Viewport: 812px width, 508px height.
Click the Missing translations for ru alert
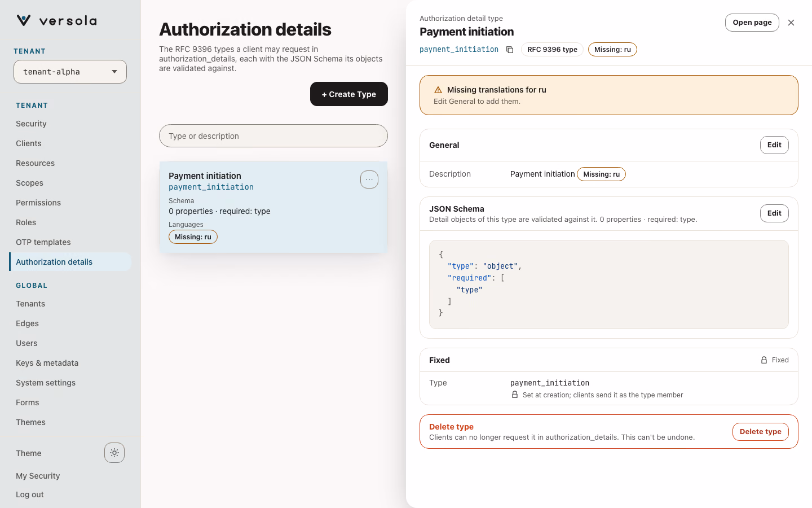pos(609,95)
